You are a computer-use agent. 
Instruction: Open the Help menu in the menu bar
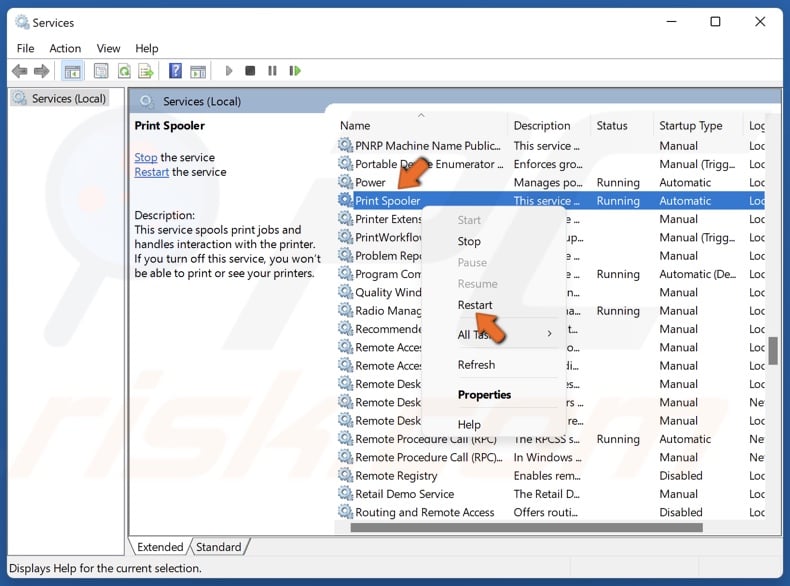coord(147,48)
